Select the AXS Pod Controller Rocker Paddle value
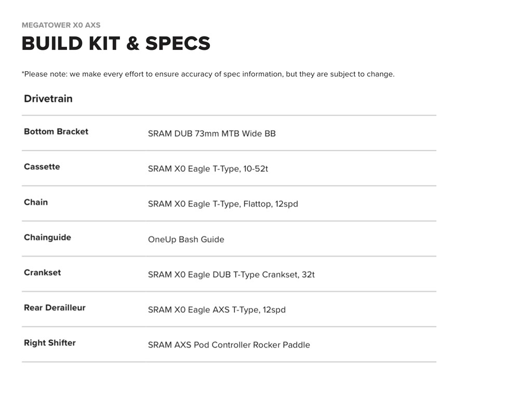532x399 pixels. [229, 345]
